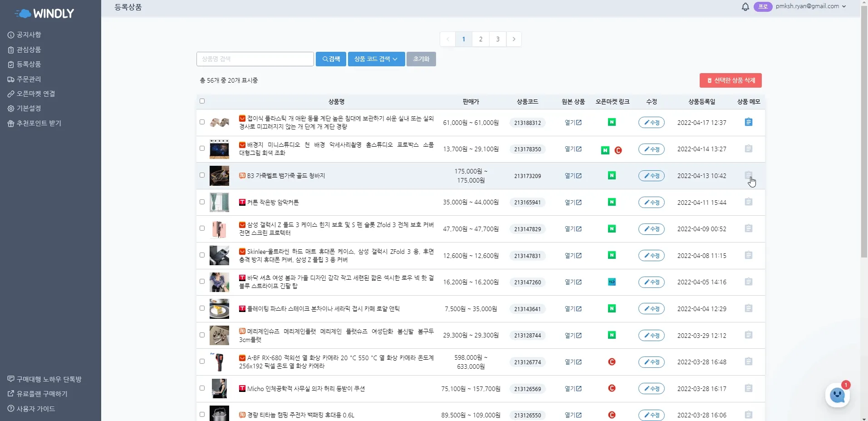Open original product link for 213147831

tap(573, 256)
